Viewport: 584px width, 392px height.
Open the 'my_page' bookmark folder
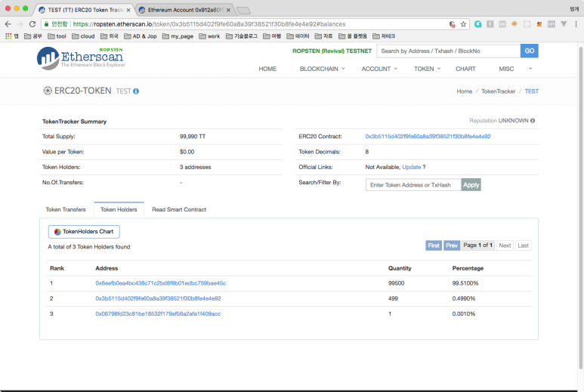point(178,36)
